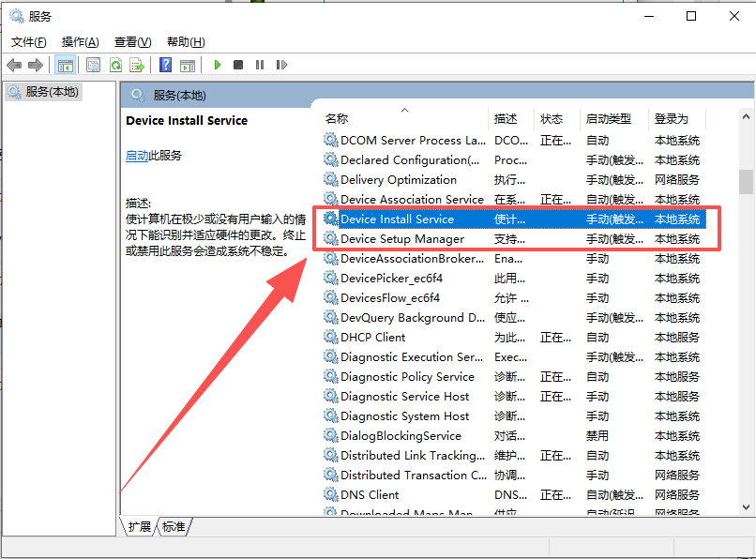The width and height of the screenshot is (756, 559).
Task: Switch to the 标准 tab
Action: point(174,527)
